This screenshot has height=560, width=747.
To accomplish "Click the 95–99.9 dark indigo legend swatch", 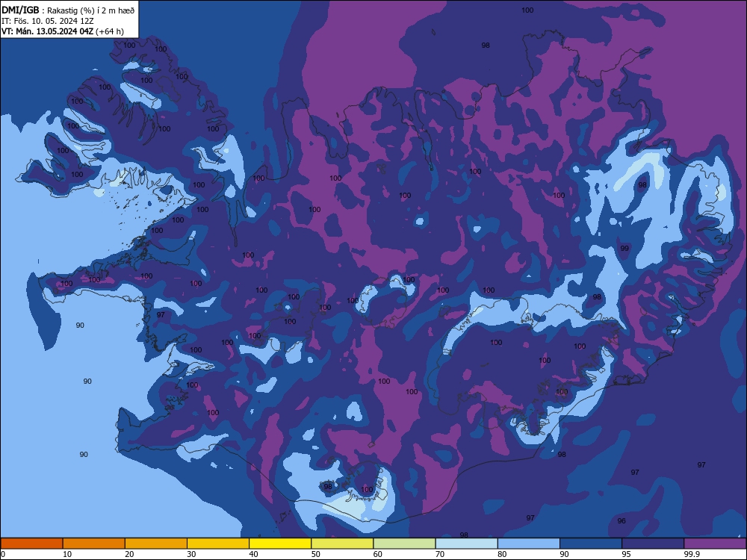I will (x=653, y=544).
